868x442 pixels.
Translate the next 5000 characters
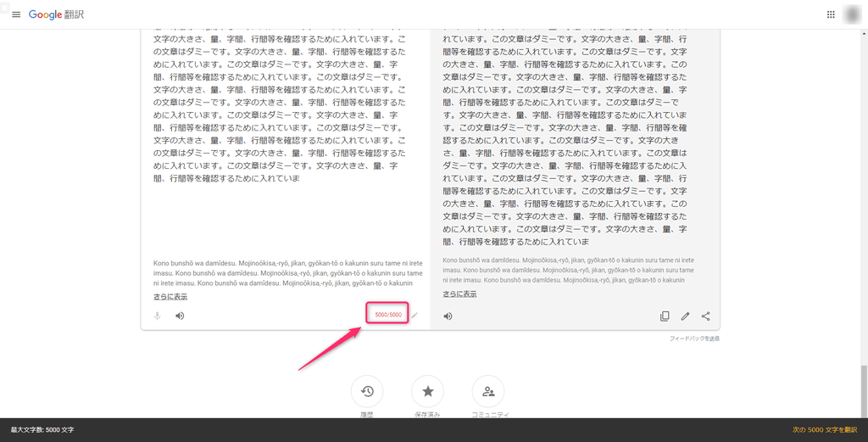pos(824,430)
